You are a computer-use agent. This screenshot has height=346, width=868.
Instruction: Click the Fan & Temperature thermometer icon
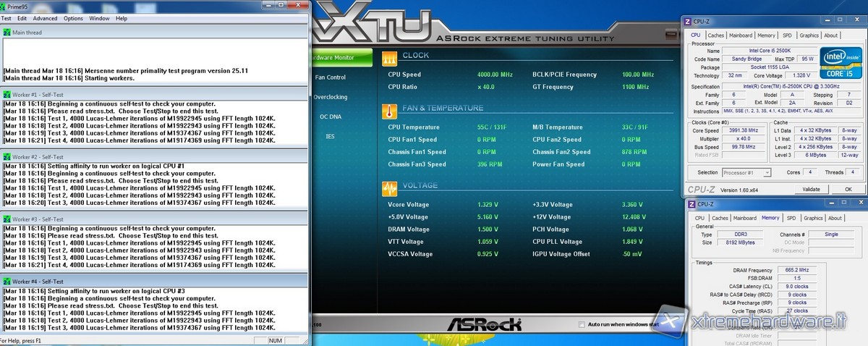pyautogui.click(x=389, y=110)
